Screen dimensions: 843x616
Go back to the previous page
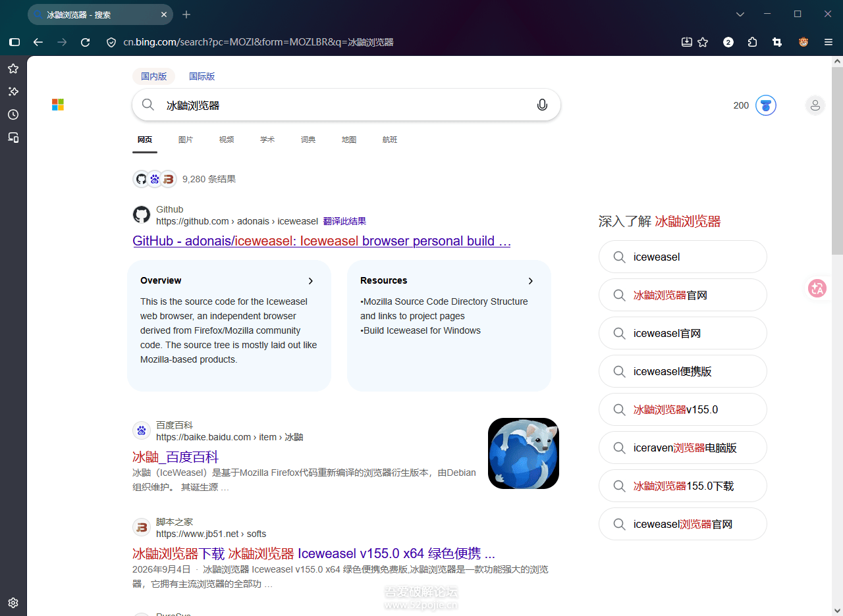click(38, 42)
